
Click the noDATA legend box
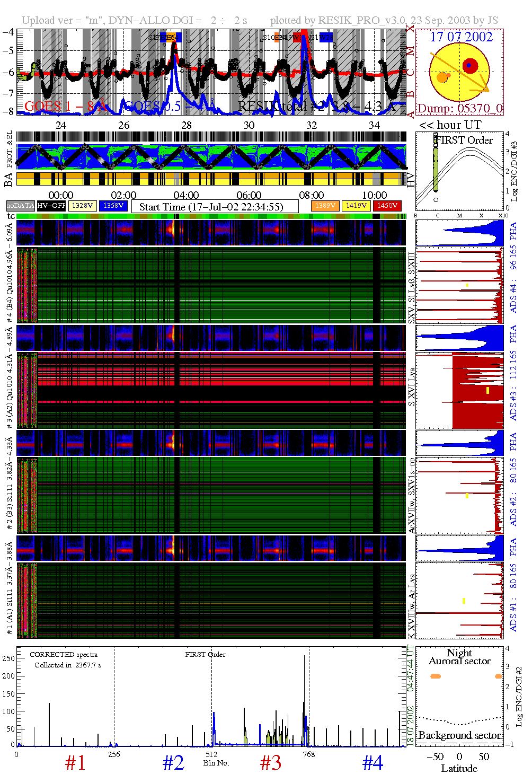21,206
